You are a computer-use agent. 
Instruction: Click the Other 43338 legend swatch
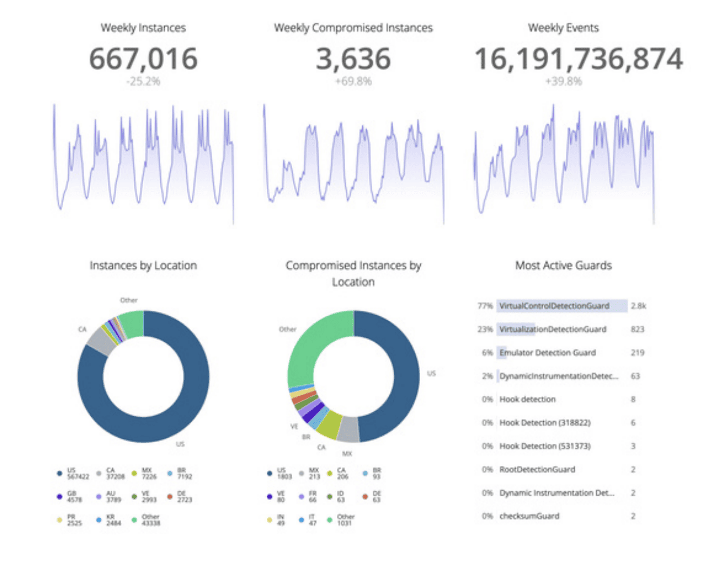[134, 520]
